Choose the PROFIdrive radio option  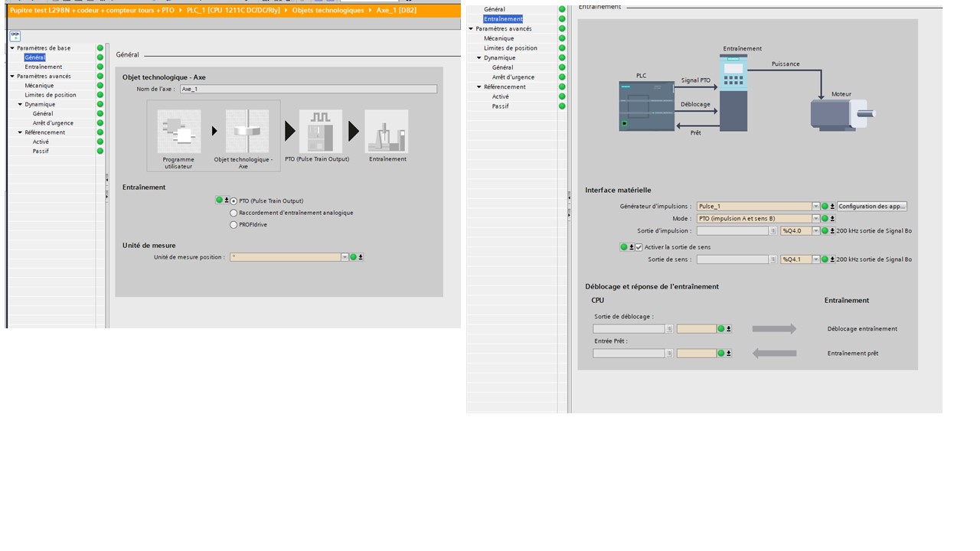point(234,225)
